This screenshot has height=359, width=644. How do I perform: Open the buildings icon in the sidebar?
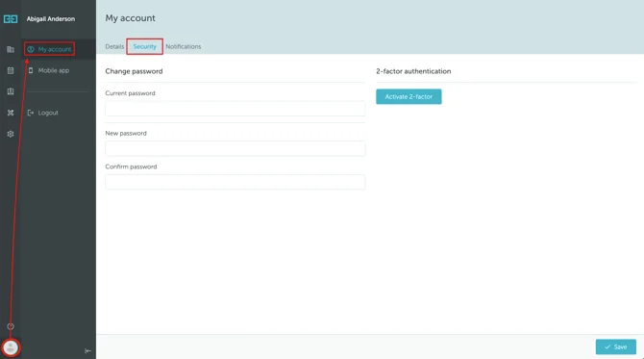(x=11, y=49)
